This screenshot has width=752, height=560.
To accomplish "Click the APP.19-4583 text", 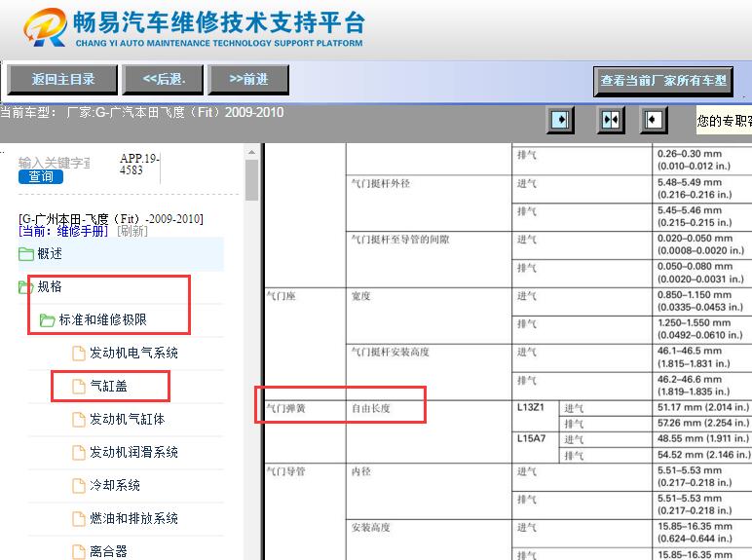I will tap(139, 164).
